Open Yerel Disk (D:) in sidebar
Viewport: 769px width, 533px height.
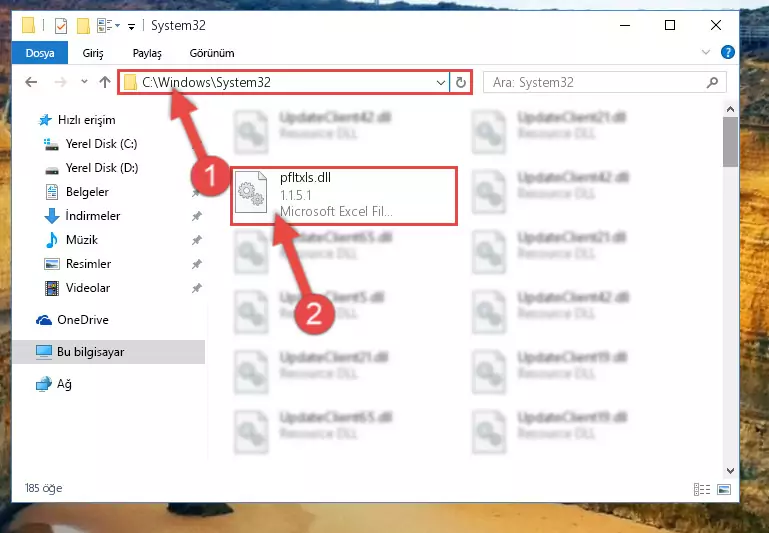pyautogui.click(x=102, y=168)
